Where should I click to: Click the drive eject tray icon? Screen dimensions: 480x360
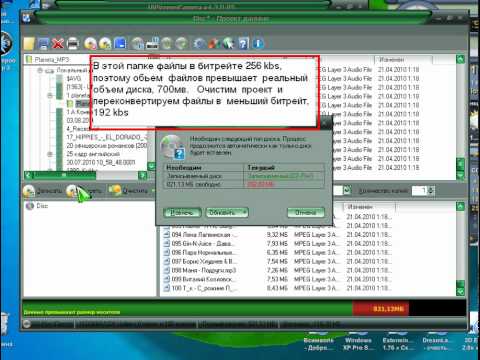(x=152, y=44)
